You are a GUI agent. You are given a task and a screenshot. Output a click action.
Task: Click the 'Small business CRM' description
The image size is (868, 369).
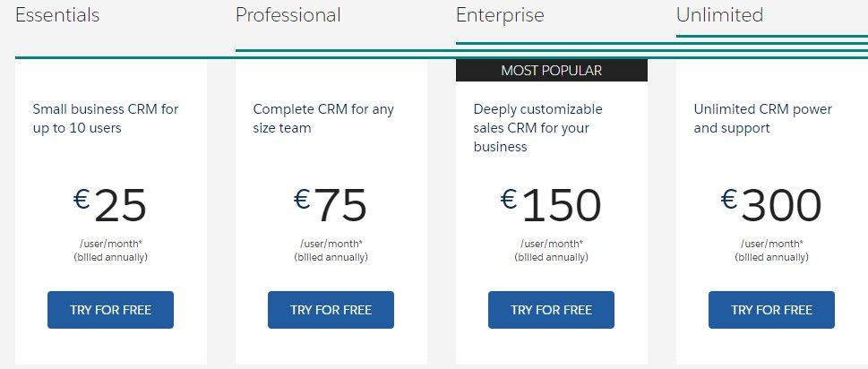click(106, 118)
